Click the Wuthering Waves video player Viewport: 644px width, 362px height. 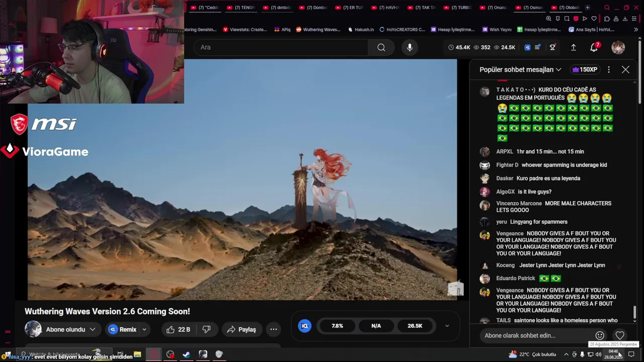[242, 179]
